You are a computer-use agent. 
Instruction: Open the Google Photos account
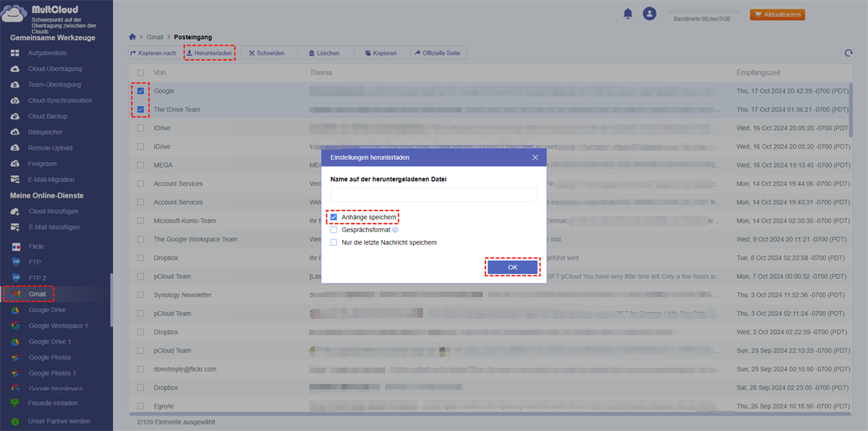pos(49,358)
